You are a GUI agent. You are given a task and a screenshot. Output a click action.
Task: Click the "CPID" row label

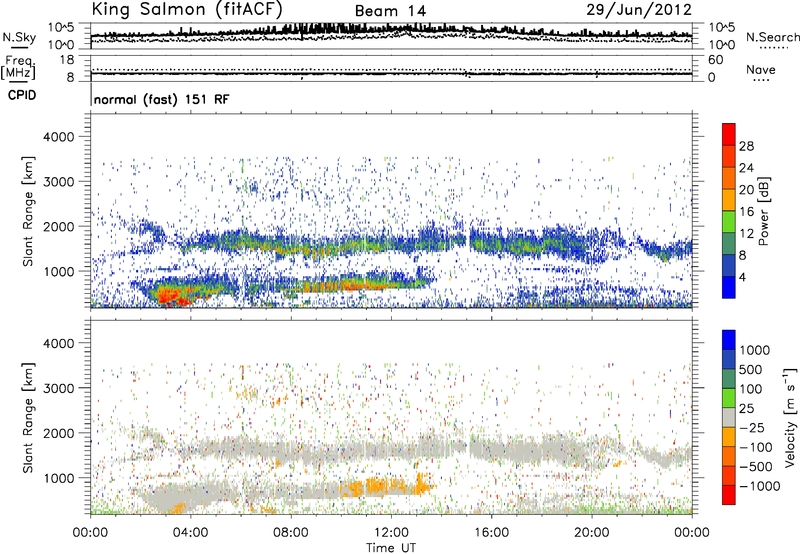point(22,95)
